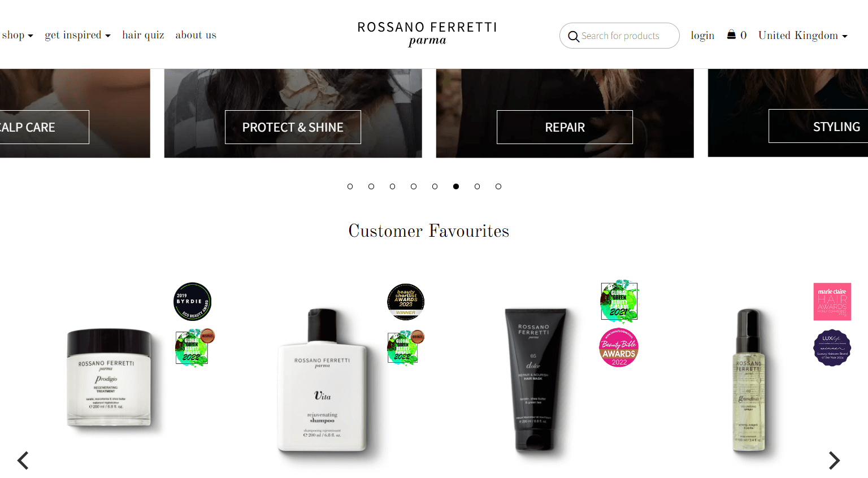
Task: Click the Beauty Shortlist Awards 2023 badge
Action: 406,302
